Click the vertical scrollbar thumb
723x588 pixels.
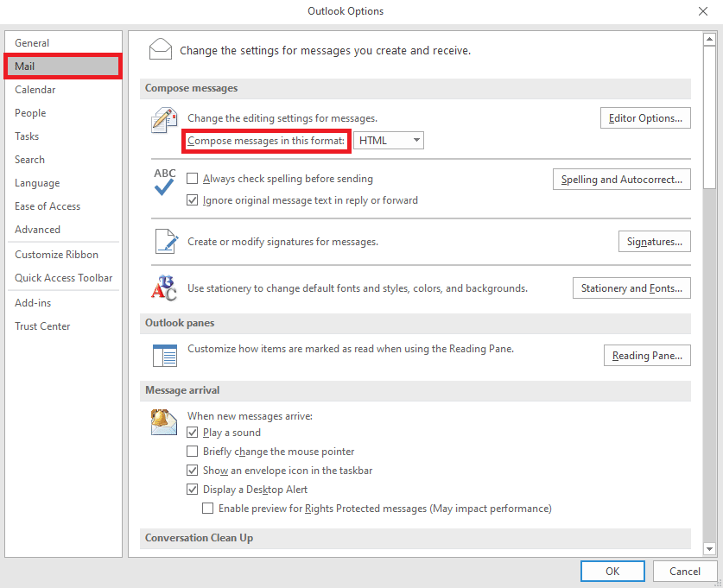[x=709, y=117]
